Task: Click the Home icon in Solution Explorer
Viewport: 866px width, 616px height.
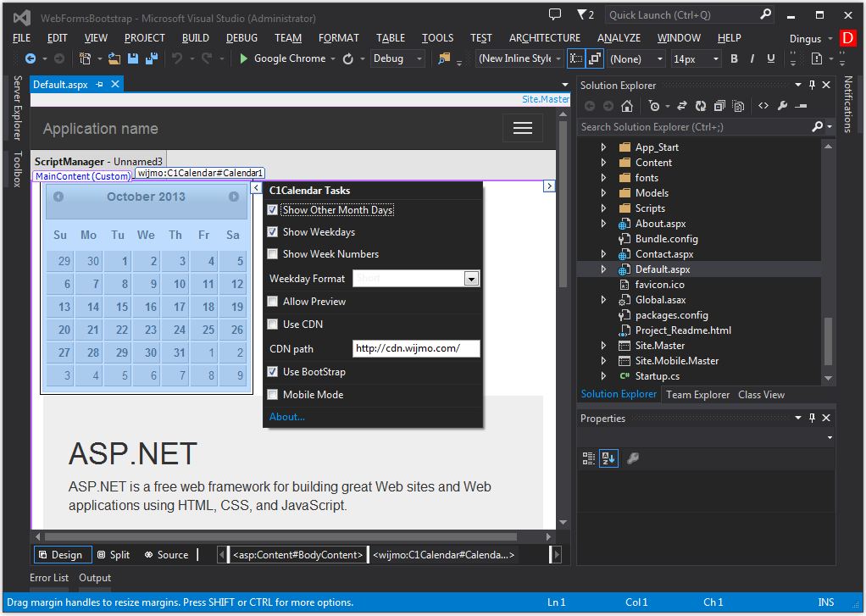Action: [x=627, y=106]
